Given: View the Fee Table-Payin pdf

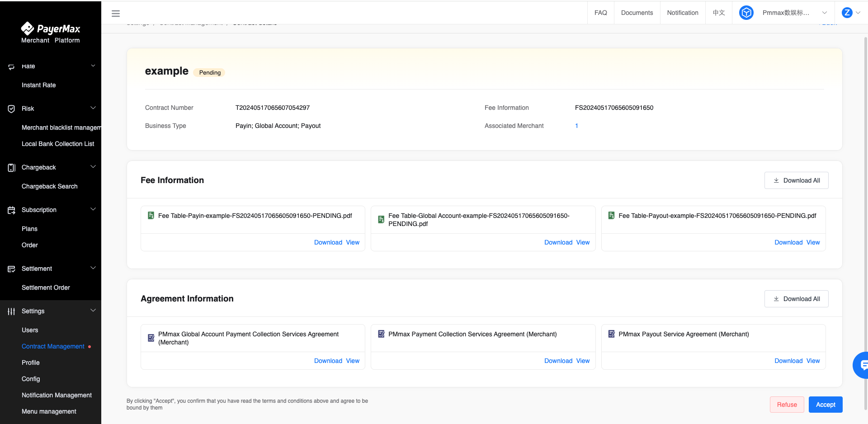Looking at the screenshot, I should click(x=353, y=242).
